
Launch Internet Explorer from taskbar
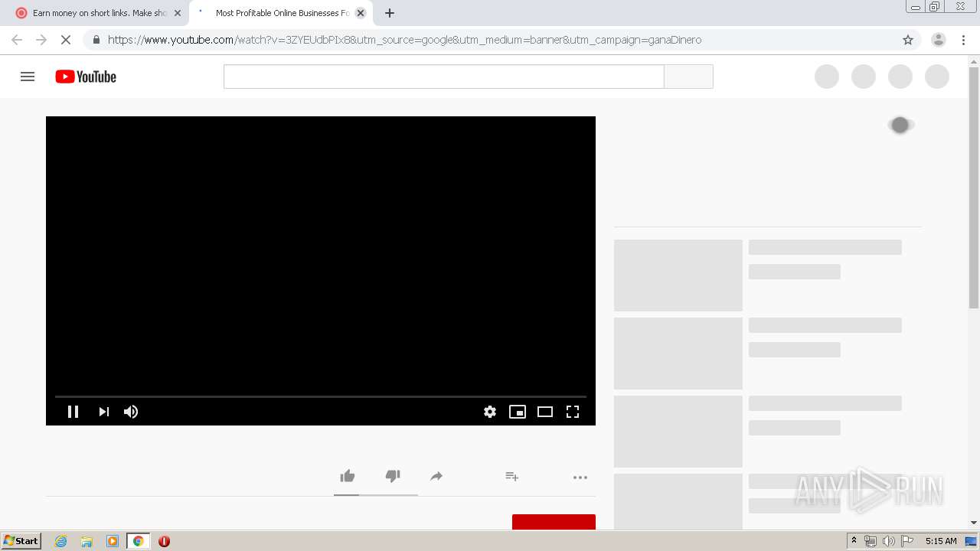click(x=61, y=541)
